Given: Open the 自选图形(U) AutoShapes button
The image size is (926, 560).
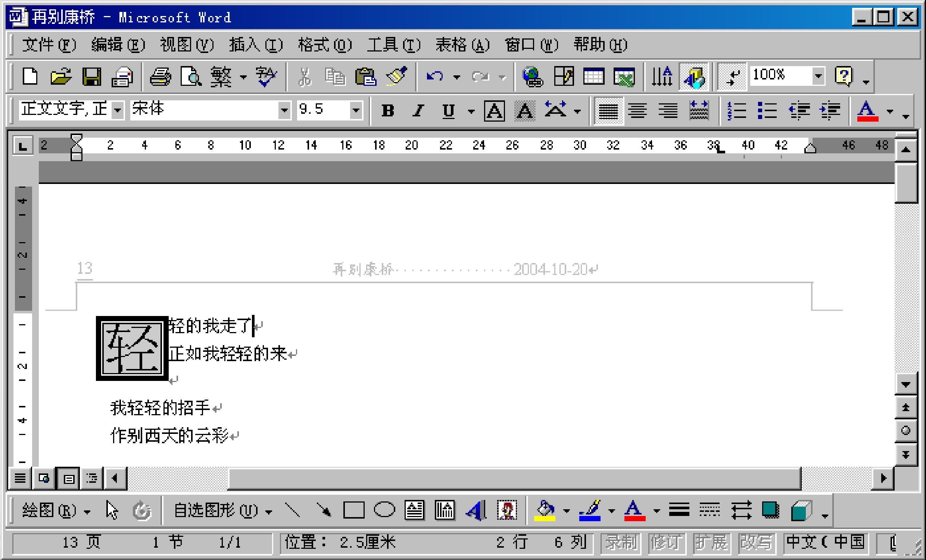Looking at the screenshot, I should point(222,511).
